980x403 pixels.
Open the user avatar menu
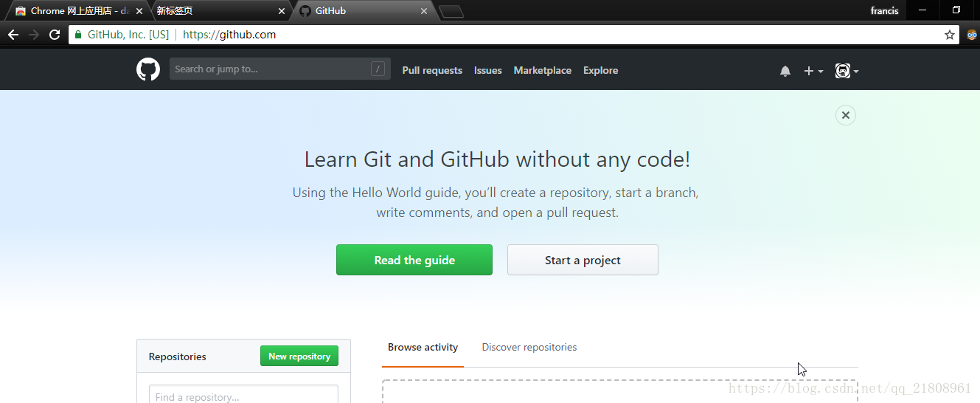[847, 71]
